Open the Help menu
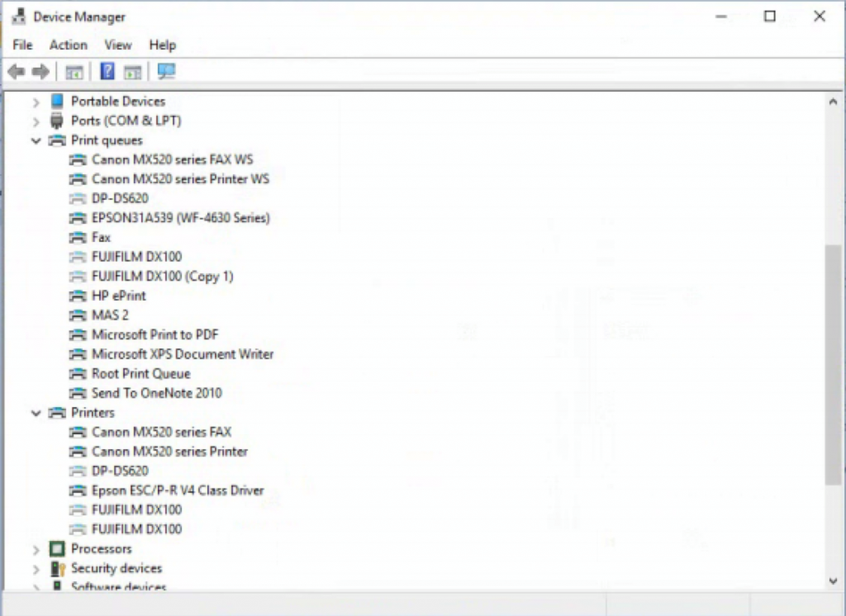Viewport: 846px width, 616px height. tap(163, 45)
